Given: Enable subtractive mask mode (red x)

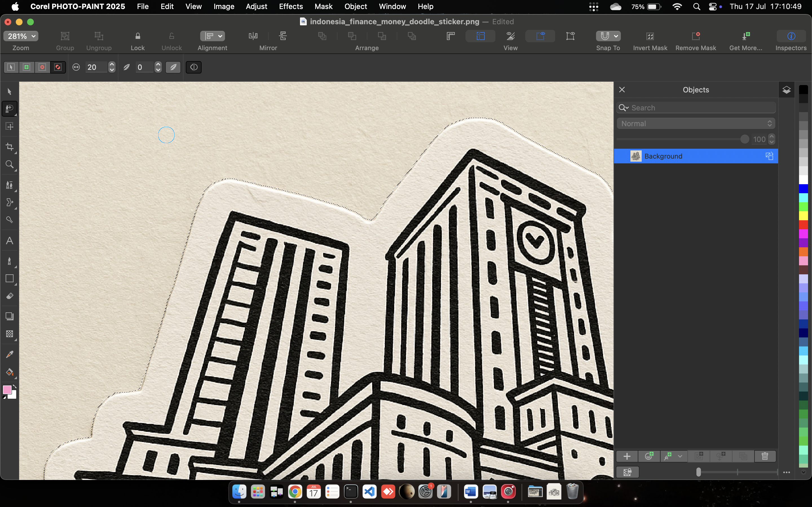Looking at the screenshot, I should point(42,67).
